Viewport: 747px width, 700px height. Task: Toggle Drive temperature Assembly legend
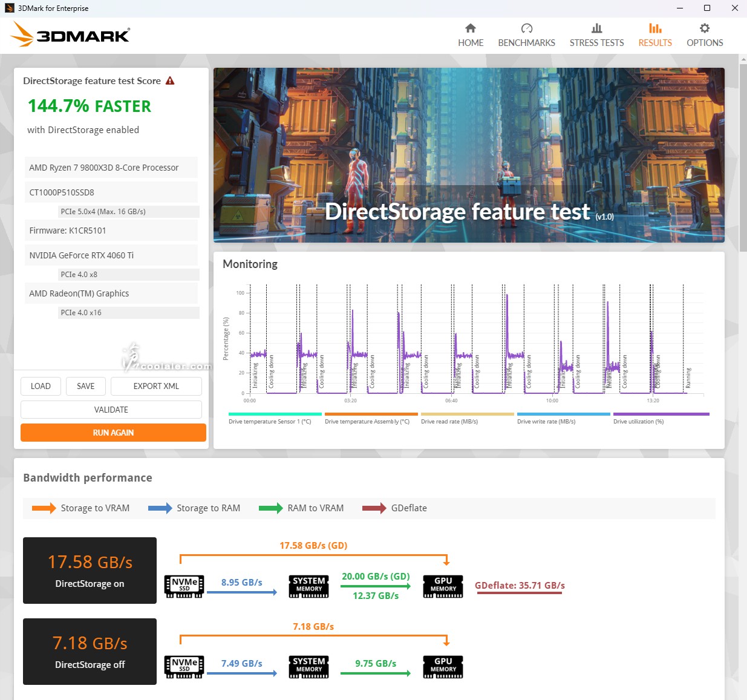pyautogui.click(x=371, y=419)
